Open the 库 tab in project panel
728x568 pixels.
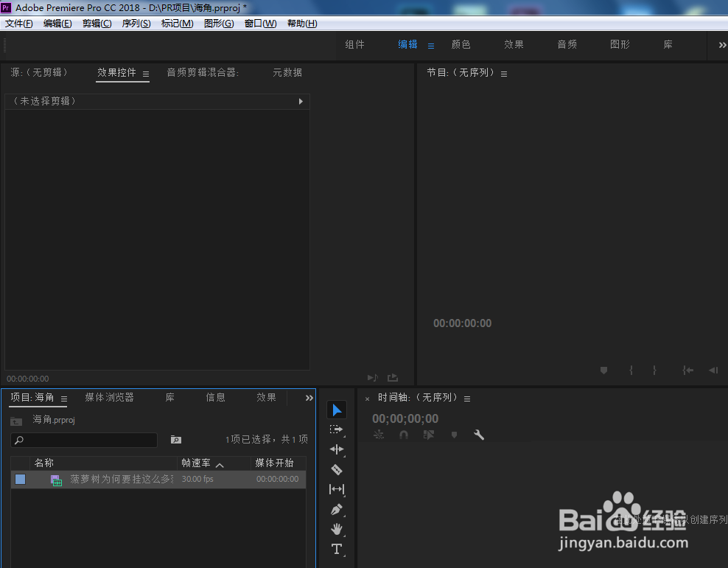click(170, 397)
